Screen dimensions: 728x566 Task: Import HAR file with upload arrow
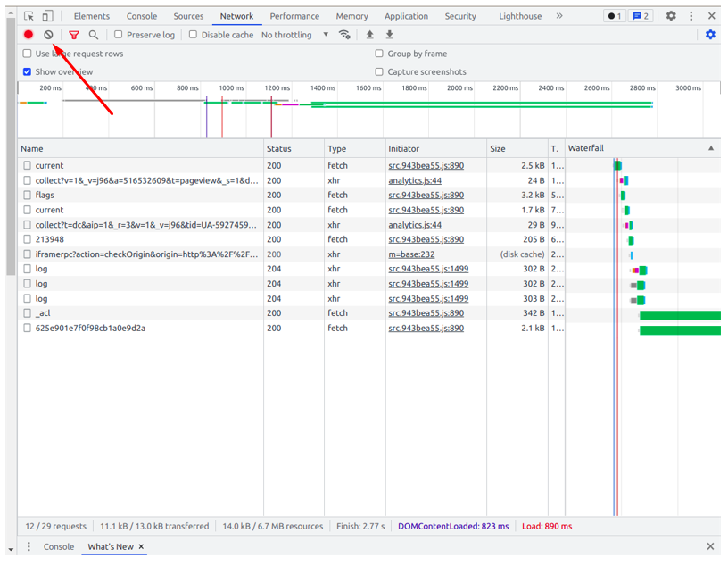[369, 35]
